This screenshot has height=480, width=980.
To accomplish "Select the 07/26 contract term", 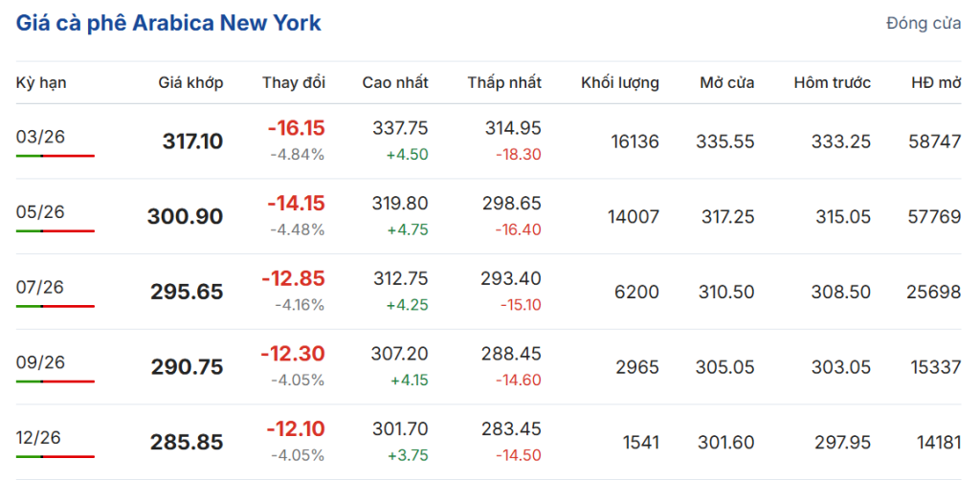I will pos(40,286).
